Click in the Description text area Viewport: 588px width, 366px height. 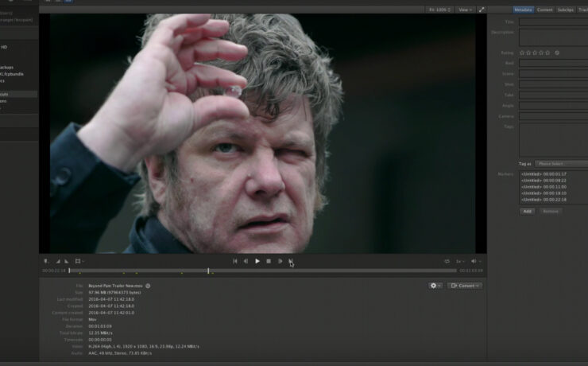tap(554, 37)
